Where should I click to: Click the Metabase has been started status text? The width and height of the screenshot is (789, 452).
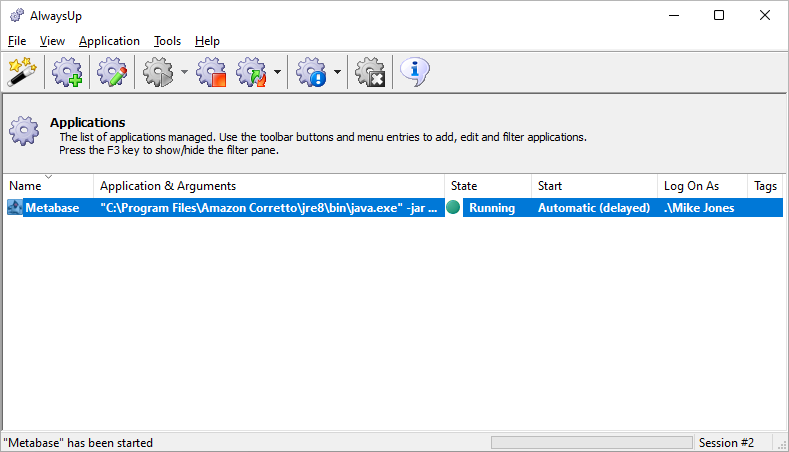[x=78, y=443]
